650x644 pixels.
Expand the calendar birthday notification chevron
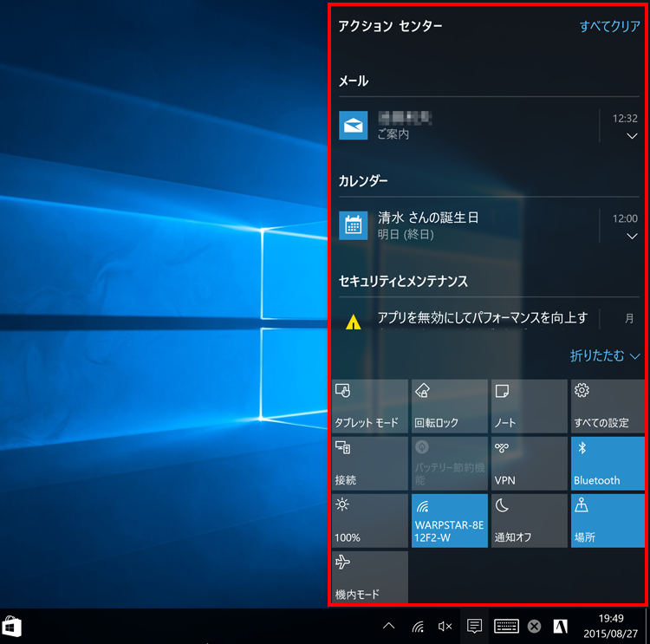[631, 236]
